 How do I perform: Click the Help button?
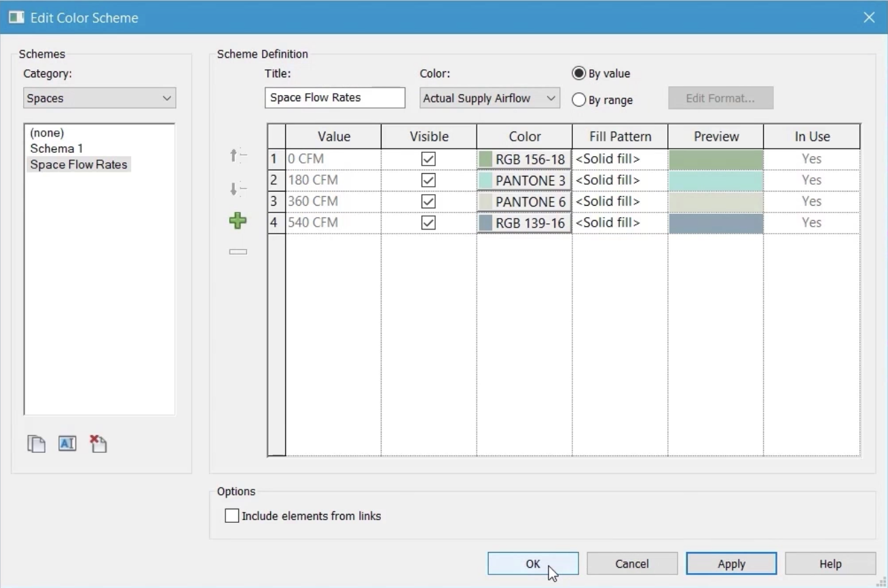click(830, 564)
